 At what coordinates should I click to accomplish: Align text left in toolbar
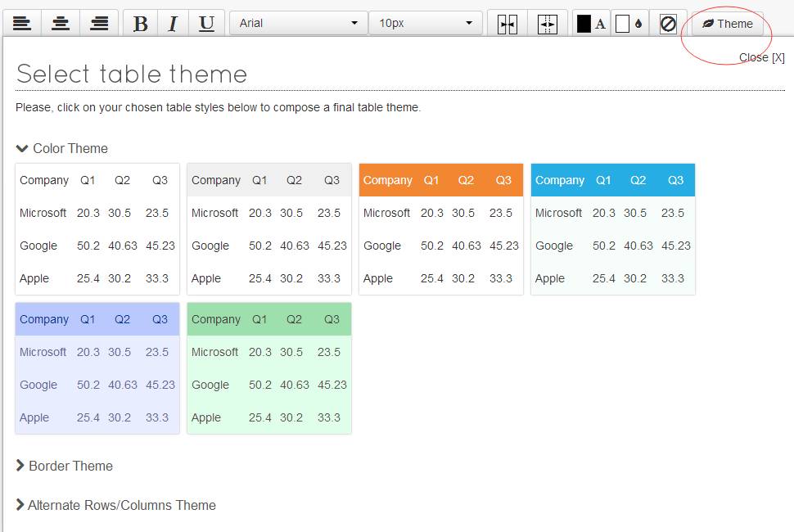[x=22, y=23]
